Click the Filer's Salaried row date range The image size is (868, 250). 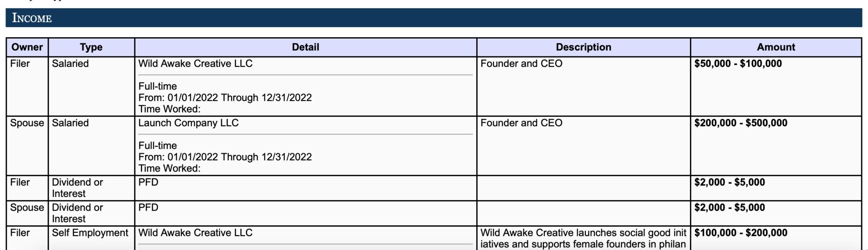[x=225, y=97]
